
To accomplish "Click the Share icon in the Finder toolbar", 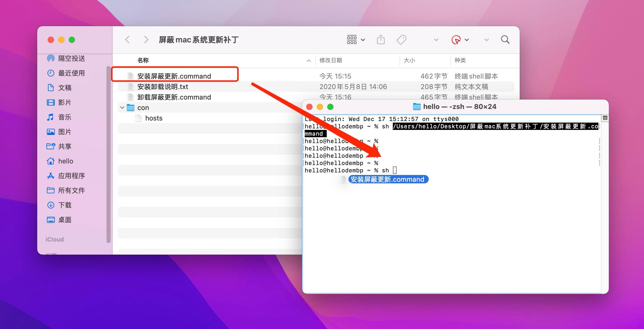I will click(x=381, y=39).
